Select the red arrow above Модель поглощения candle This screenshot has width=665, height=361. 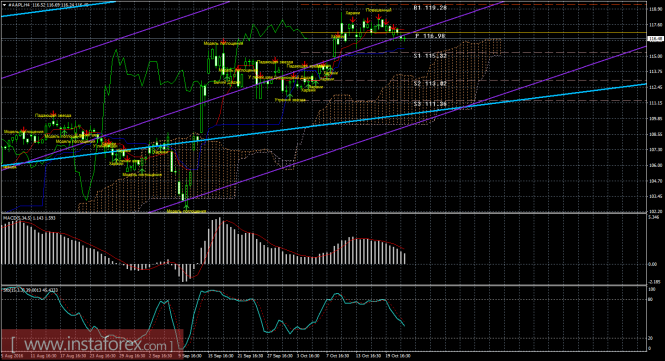(224, 41)
